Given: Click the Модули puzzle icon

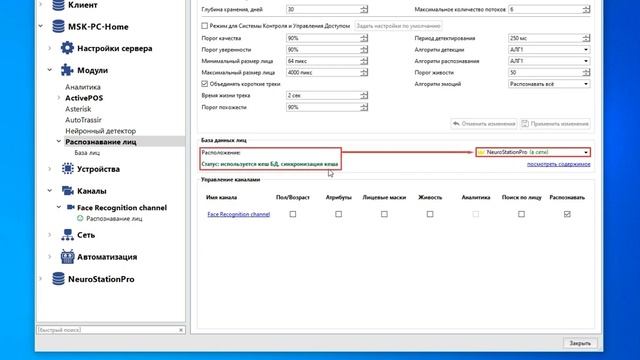Looking at the screenshot, I should (67, 70).
